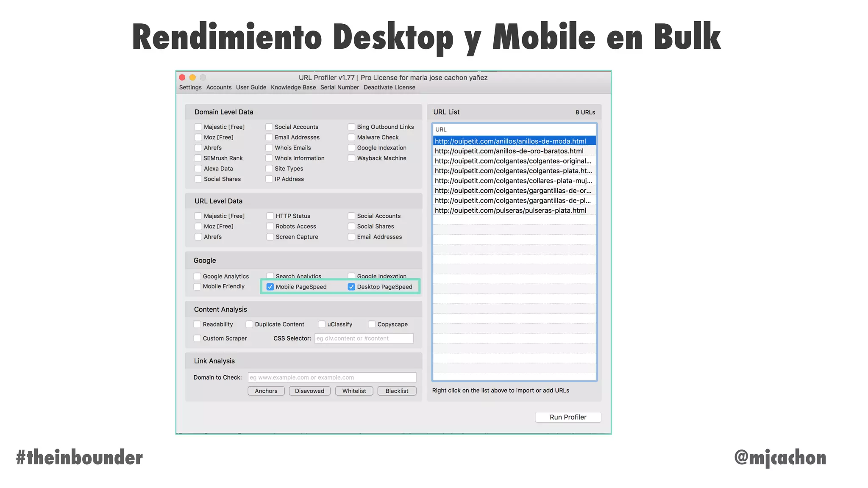Image resolution: width=868 pixels, height=488 pixels.
Task: Enable Google Analytics checkbox
Action: [197, 276]
